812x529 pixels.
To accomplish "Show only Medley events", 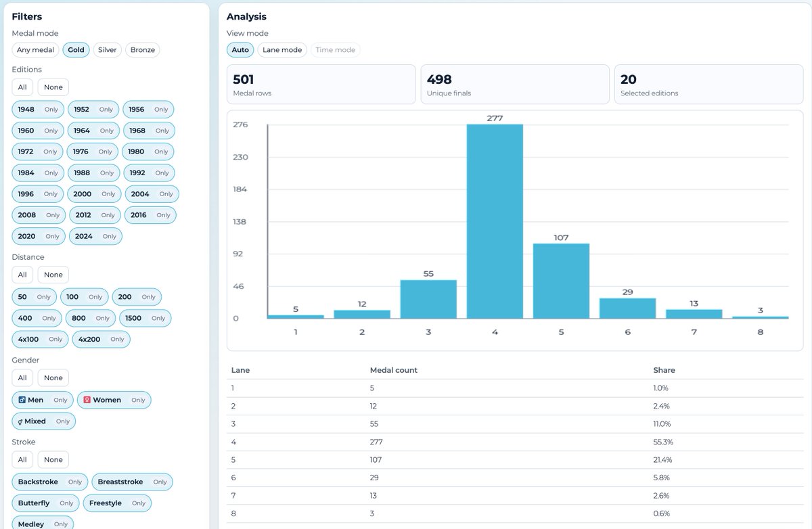I will point(60,524).
